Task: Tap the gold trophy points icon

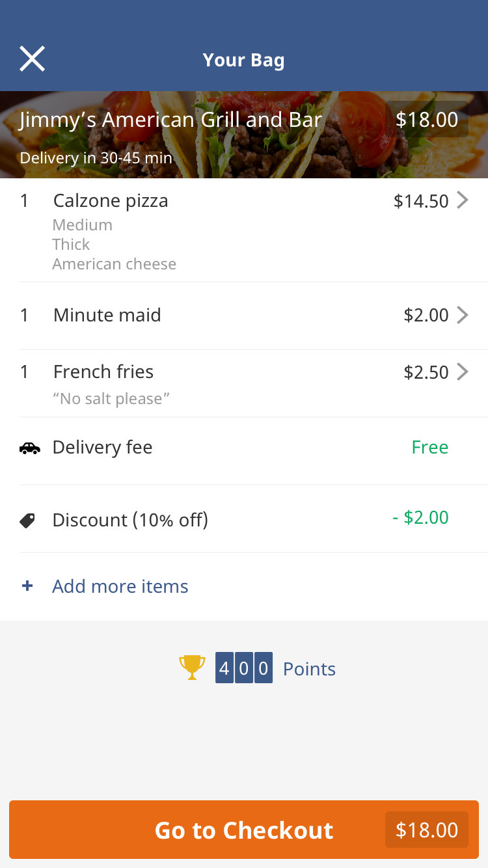Action: (192, 668)
